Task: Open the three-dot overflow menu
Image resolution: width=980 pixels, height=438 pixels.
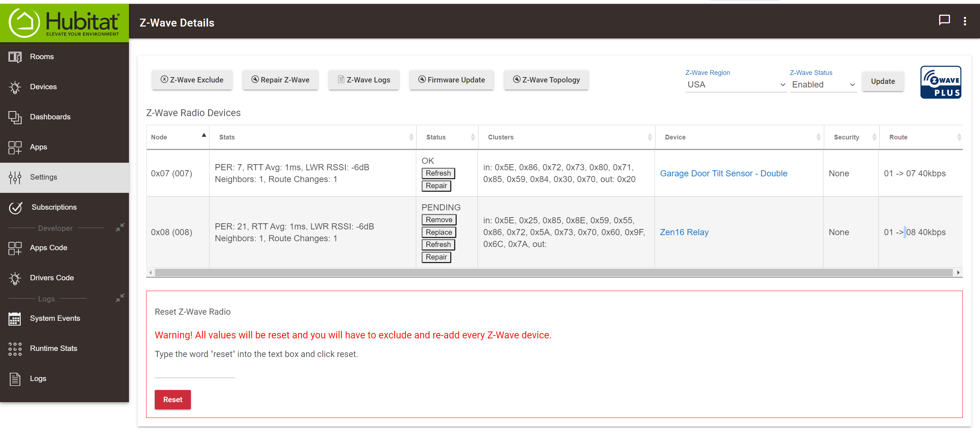Action: click(x=964, y=21)
